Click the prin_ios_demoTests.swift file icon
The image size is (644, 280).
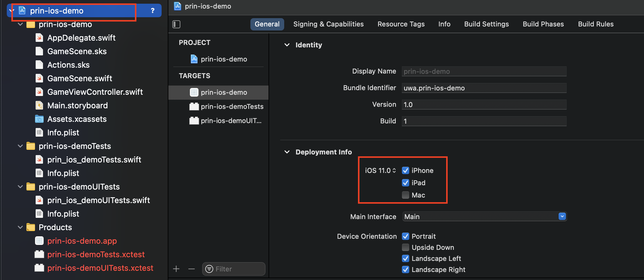[x=39, y=159]
